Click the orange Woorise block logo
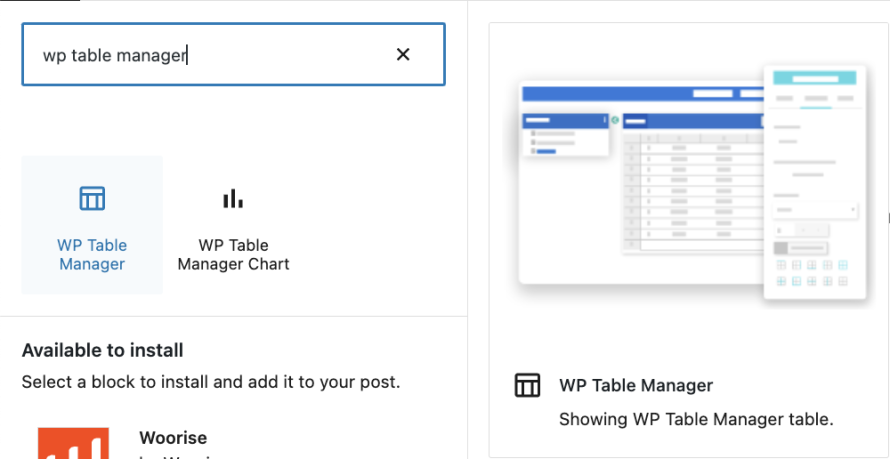Screen dimensions: 890x459 (73, 442)
